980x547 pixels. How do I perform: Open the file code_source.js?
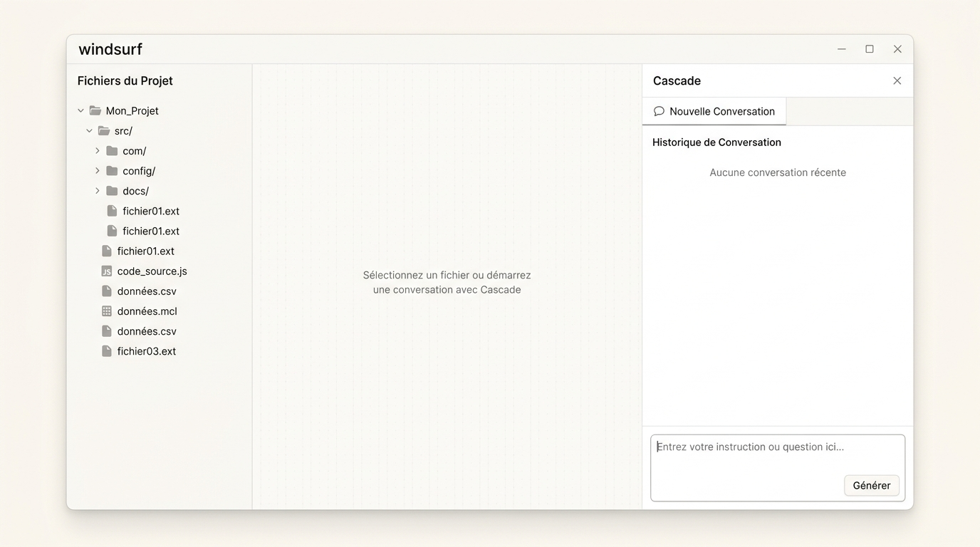pos(152,271)
